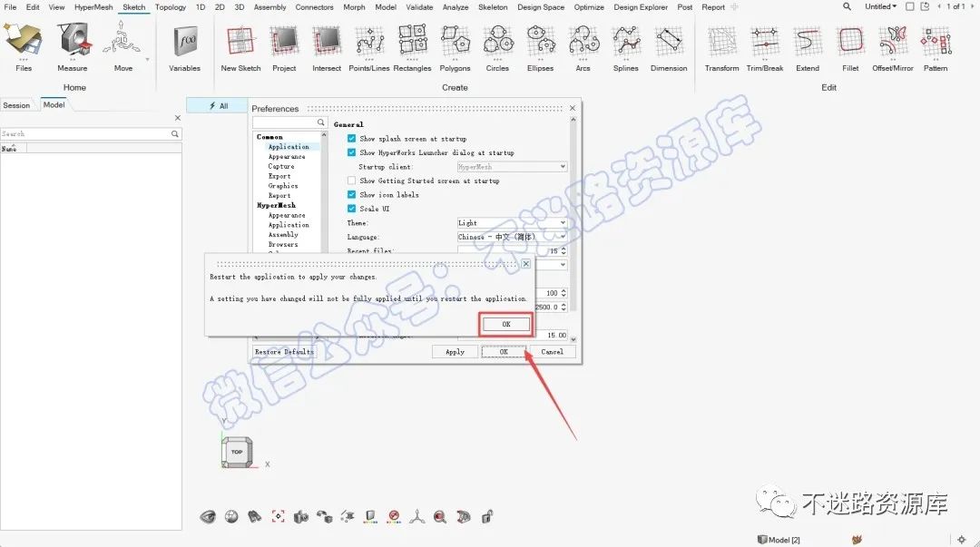Switch to the Session browser tab

click(x=16, y=105)
